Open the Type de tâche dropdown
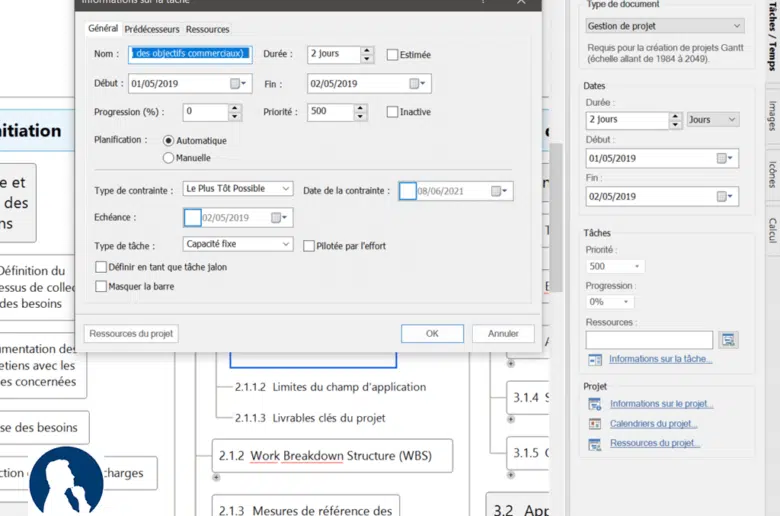Viewport: 780px width, 516px height. [x=238, y=244]
